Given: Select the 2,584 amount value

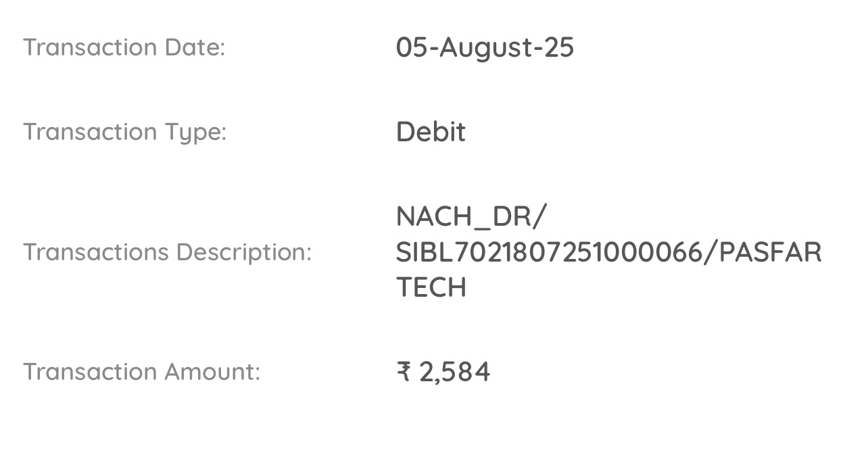Looking at the screenshot, I should coord(455,372).
